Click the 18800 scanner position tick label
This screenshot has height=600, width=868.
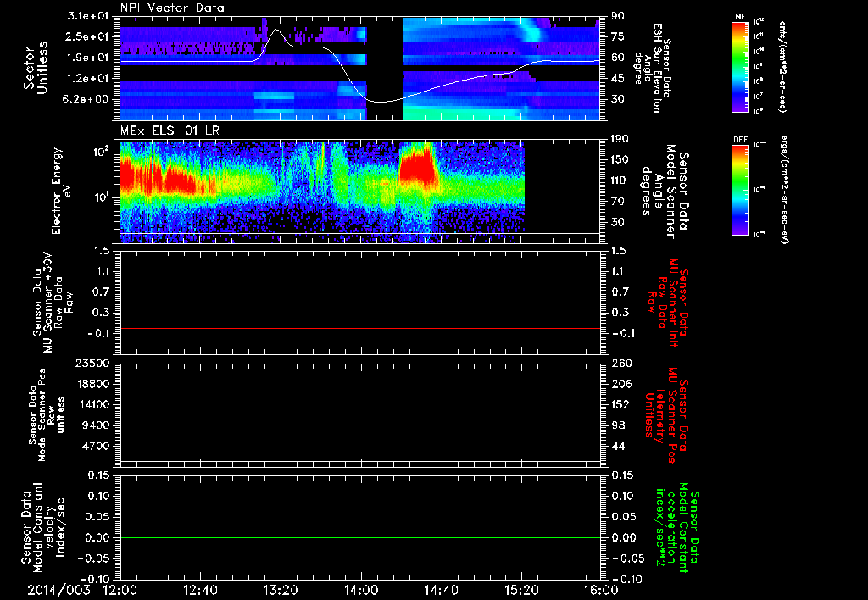(94, 384)
